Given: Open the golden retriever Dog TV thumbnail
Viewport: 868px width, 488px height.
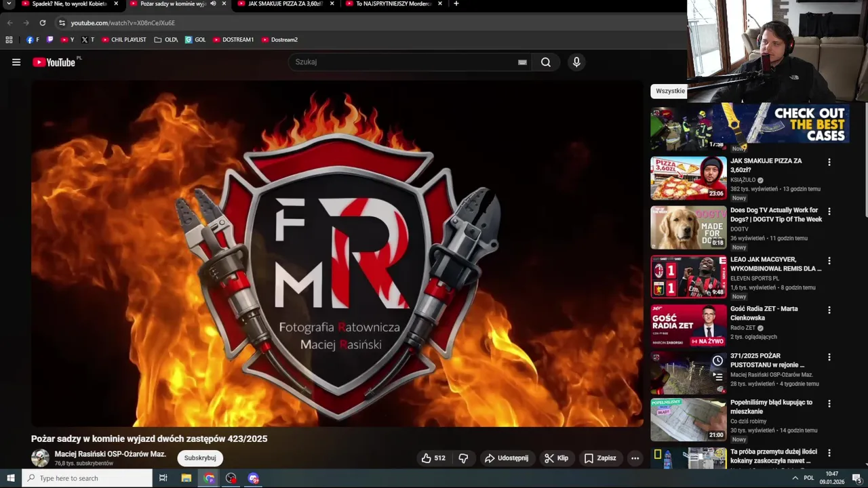Looking at the screenshot, I should point(688,228).
